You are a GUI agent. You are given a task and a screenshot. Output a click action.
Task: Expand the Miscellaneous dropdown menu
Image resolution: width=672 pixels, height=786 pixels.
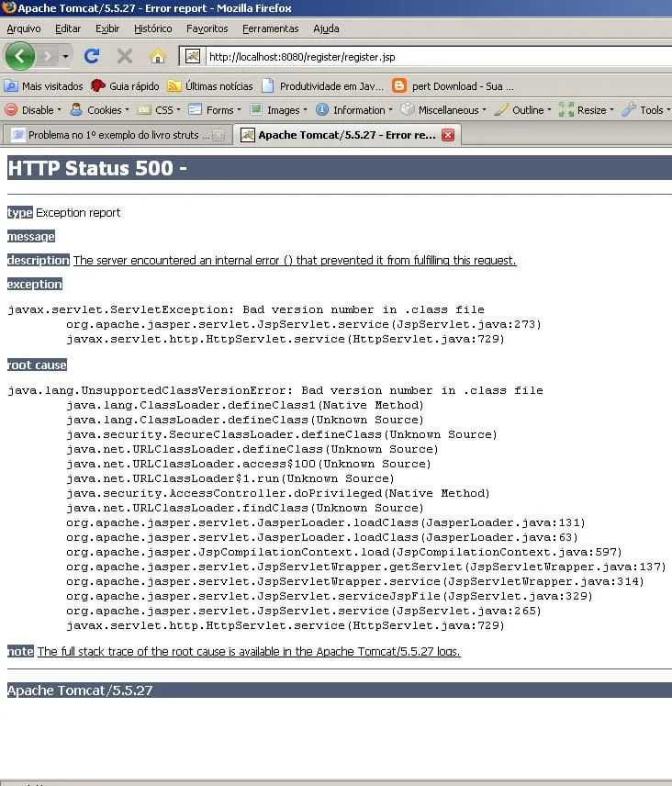tap(484, 109)
